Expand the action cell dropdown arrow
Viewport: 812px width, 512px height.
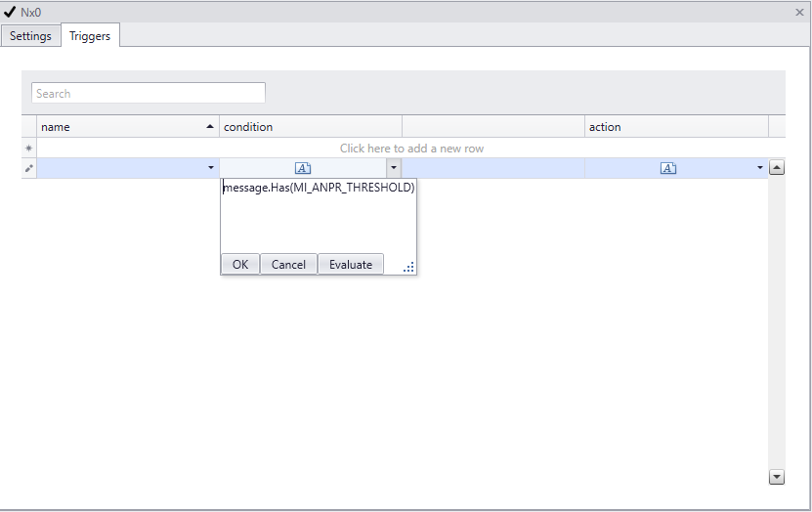[759, 168]
